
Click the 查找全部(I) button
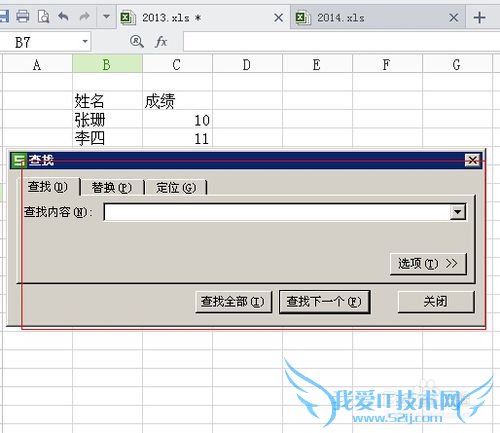(x=233, y=302)
